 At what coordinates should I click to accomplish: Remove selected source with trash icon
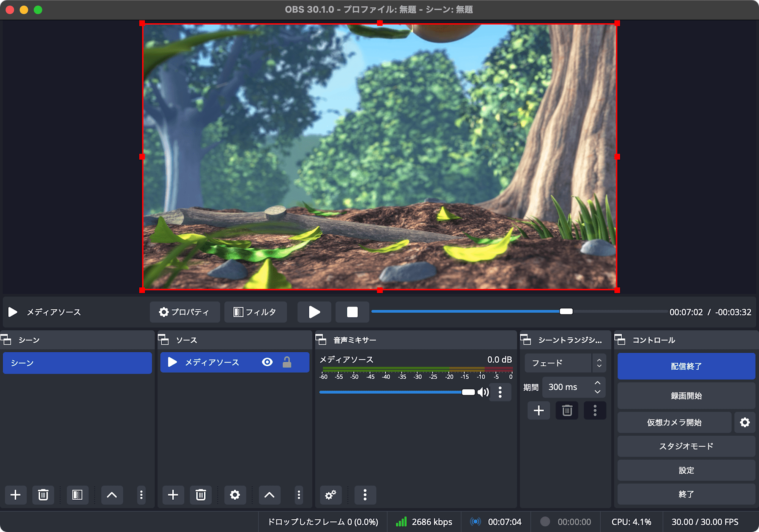201,495
